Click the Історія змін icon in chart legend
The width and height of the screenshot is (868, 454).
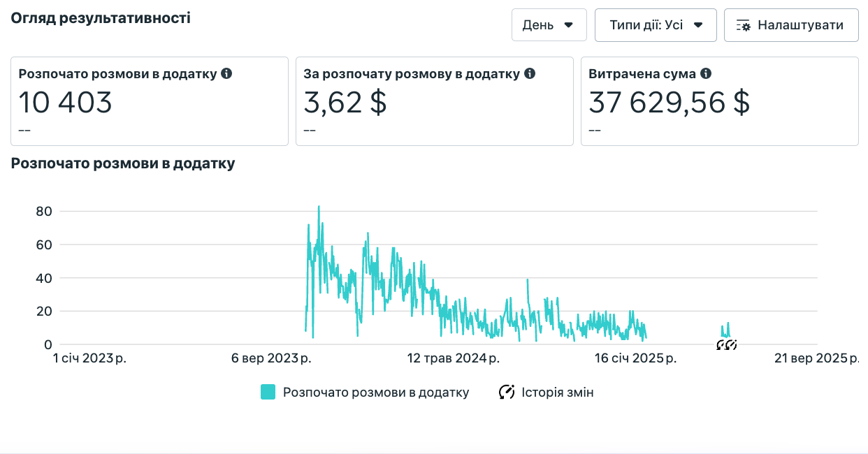pos(507,393)
